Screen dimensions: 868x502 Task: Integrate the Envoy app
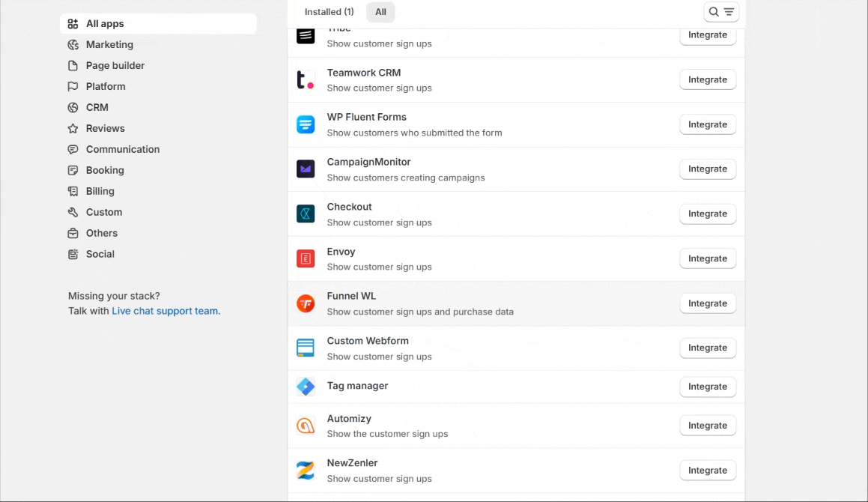tap(708, 258)
